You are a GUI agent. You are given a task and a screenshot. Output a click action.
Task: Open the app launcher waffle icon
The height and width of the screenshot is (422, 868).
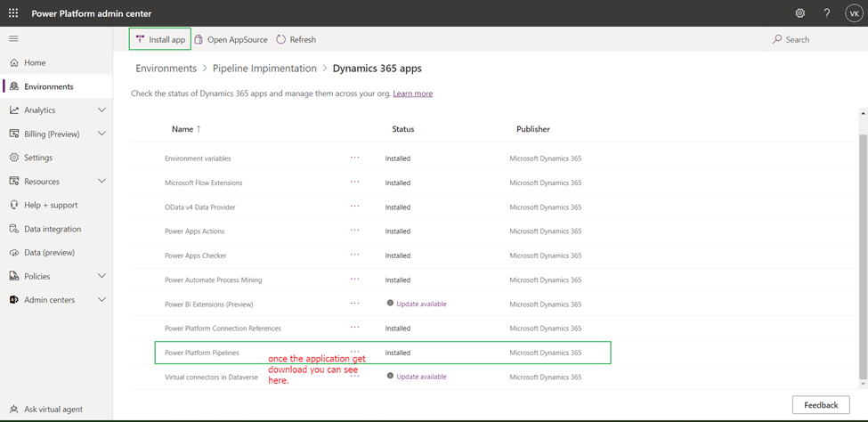[x=13, y=13]
